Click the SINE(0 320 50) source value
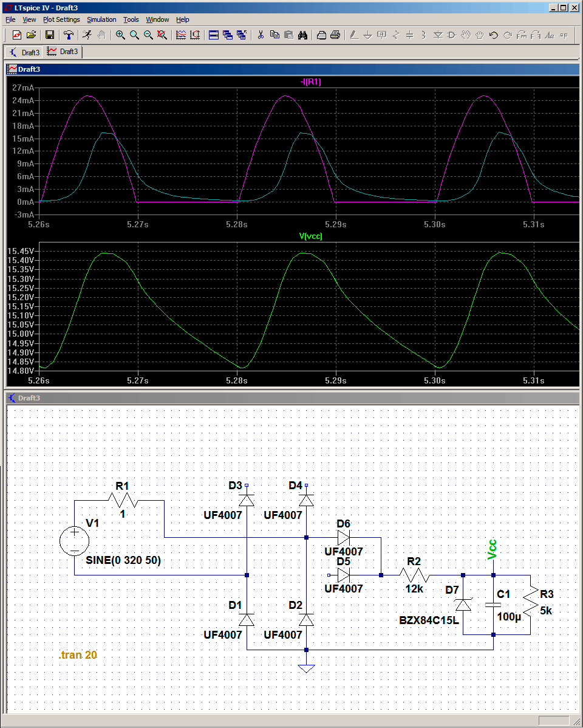583x728 pixels. [x=123, y=560]
